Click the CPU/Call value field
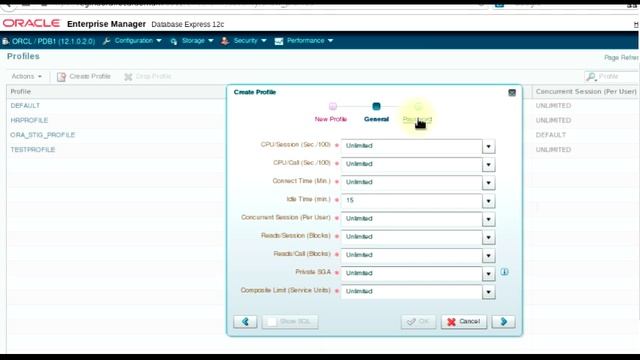The image size is (640, 360). (x=411, y=164)
